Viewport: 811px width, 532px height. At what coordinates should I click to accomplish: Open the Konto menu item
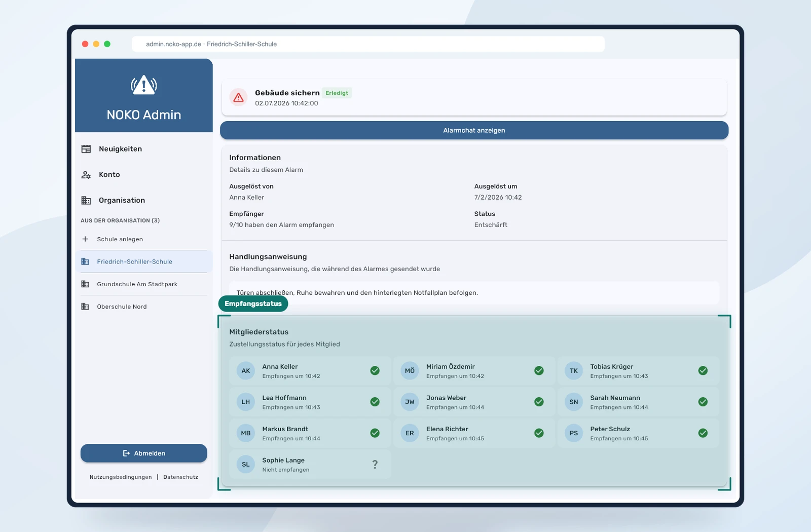[144, 175]
